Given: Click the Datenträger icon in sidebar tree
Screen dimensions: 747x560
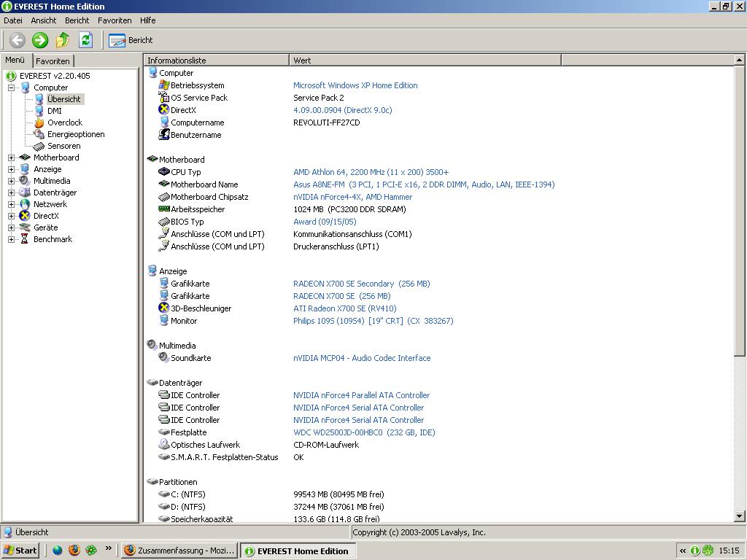Looking at the screenshot, I should [25, 192].
